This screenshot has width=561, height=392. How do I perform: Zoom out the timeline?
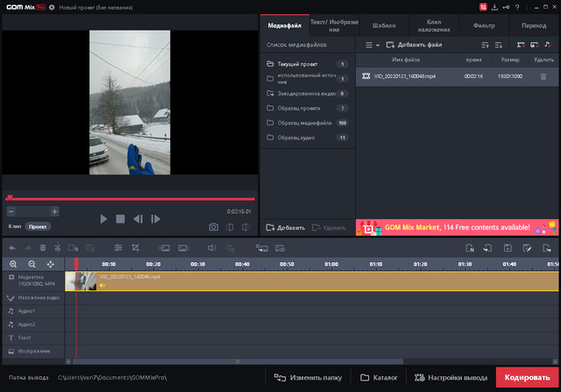tap(32, 264)
